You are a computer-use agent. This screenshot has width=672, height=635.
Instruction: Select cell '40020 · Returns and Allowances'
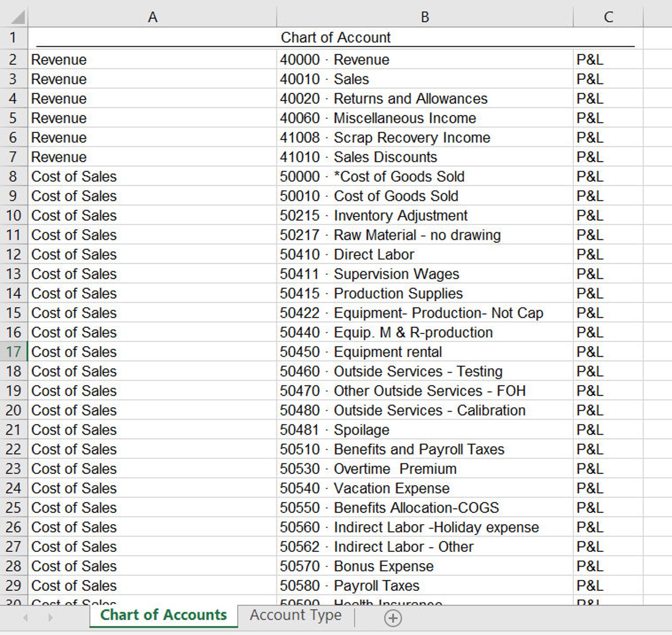click(x=425, y=98)
